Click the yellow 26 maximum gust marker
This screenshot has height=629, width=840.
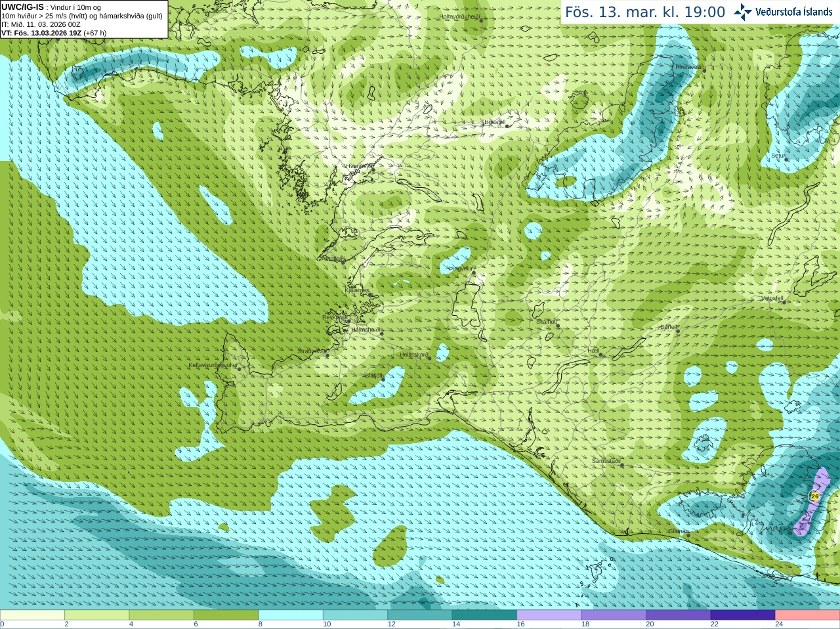pos(815,496)
